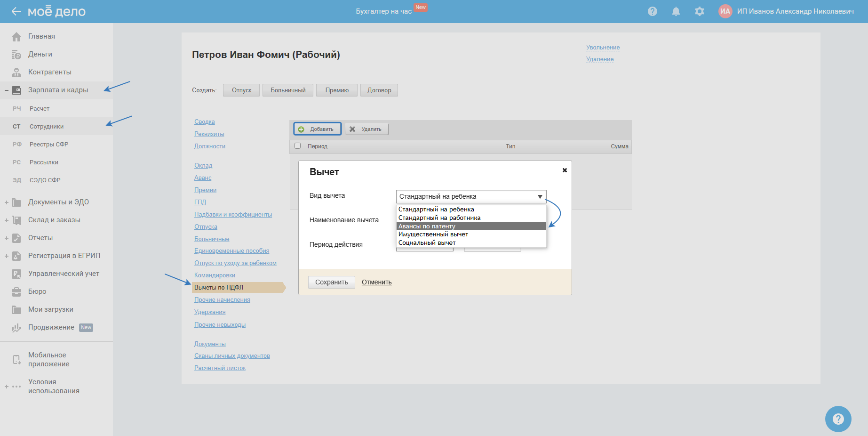Choose Социальный вычет from the list
The width and height of the screenshot is (868, 436).
(427, 243)
